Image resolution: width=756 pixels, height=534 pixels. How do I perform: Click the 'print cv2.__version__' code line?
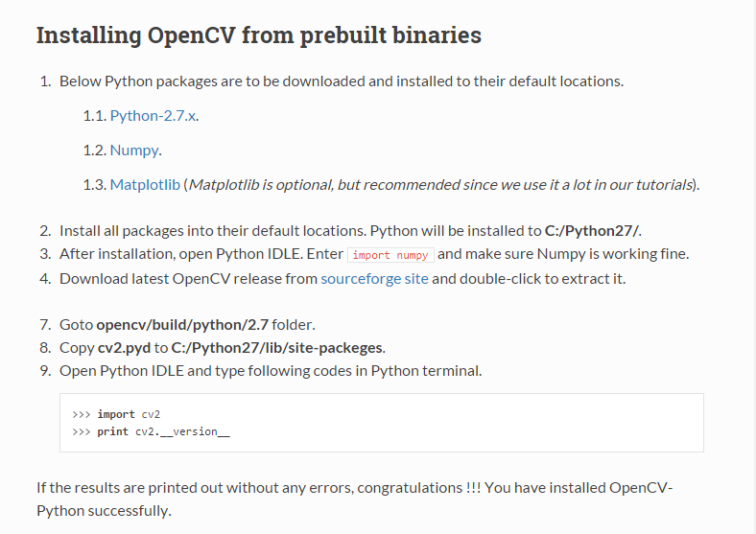click(151, 431)
